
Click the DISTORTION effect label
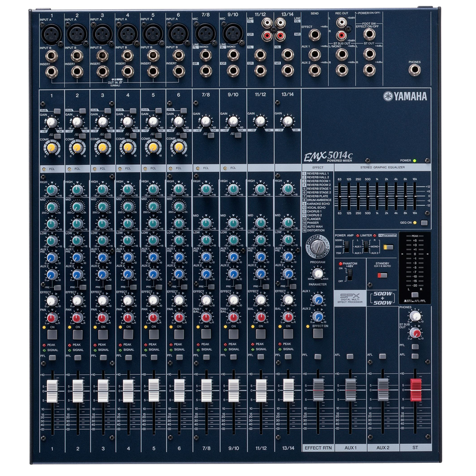click(x=316, y=230)
